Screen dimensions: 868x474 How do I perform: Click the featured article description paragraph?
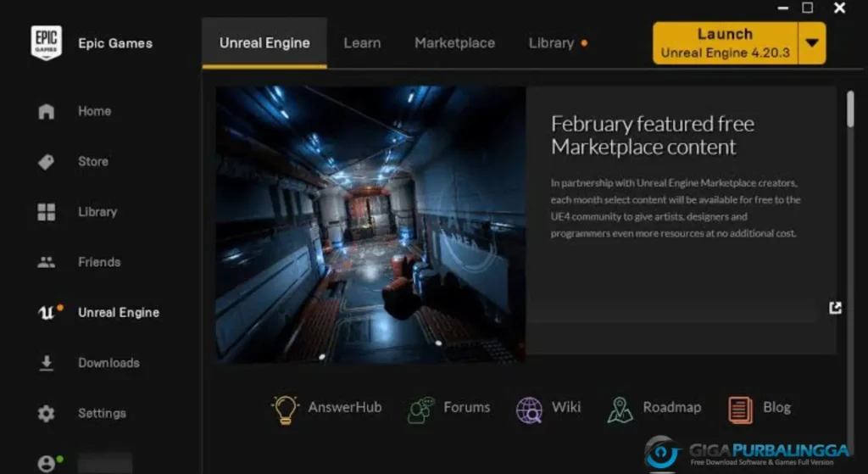676,208
